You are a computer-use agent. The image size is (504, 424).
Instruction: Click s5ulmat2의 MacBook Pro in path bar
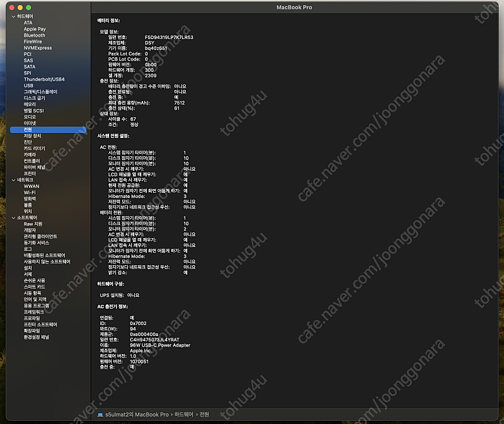click(137, 415)
